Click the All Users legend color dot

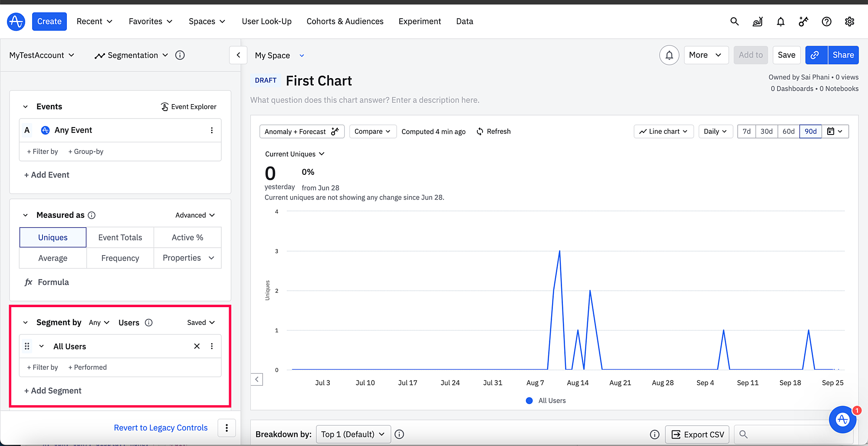tap(529, 401)
